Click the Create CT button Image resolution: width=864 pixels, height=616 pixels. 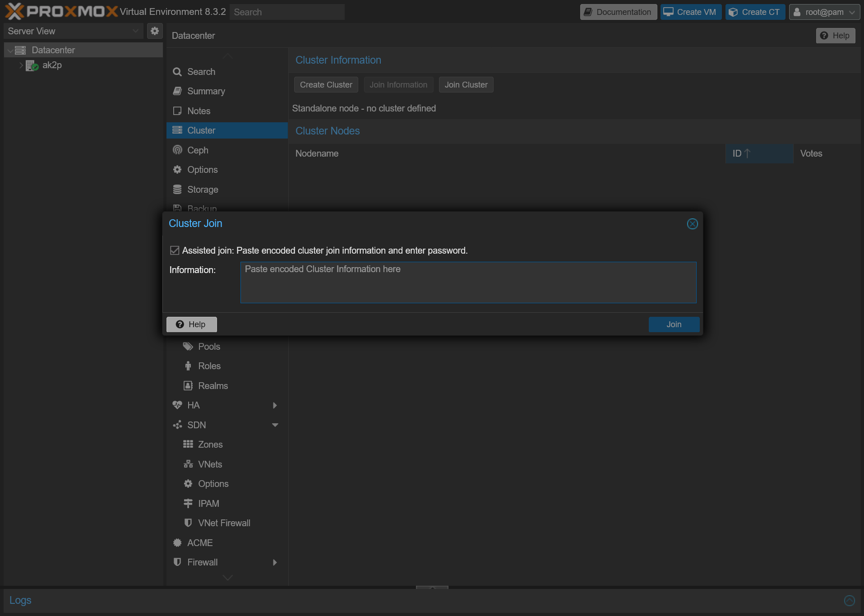(x=755, y=12)
